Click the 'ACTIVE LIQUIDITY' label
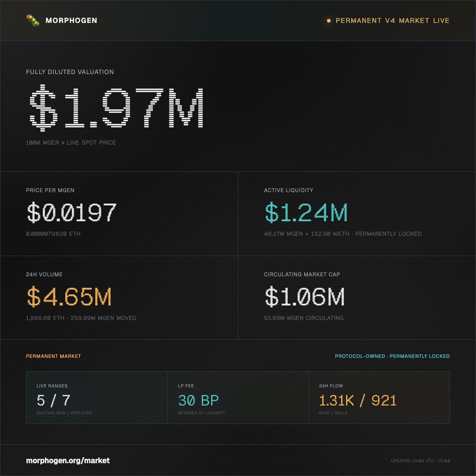 (288, 190)
